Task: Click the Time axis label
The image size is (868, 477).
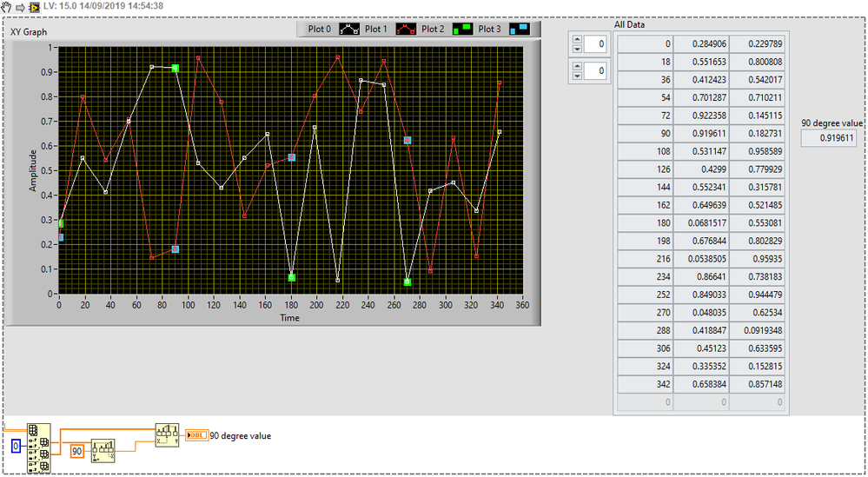Action: pos(289,318)
